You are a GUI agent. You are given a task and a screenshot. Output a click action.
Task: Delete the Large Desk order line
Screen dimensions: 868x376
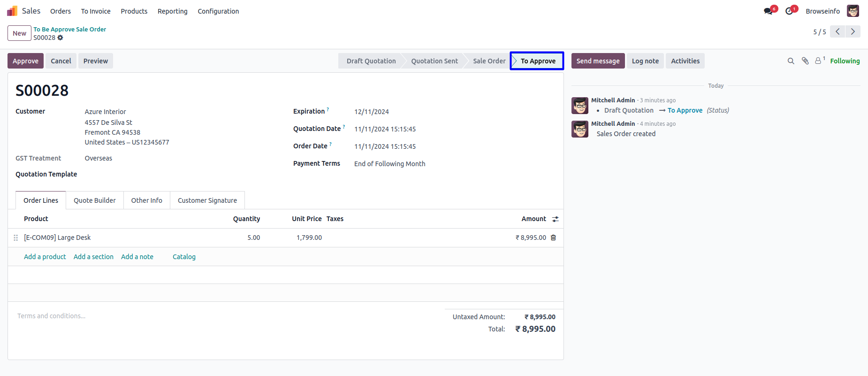click(553, 238)
